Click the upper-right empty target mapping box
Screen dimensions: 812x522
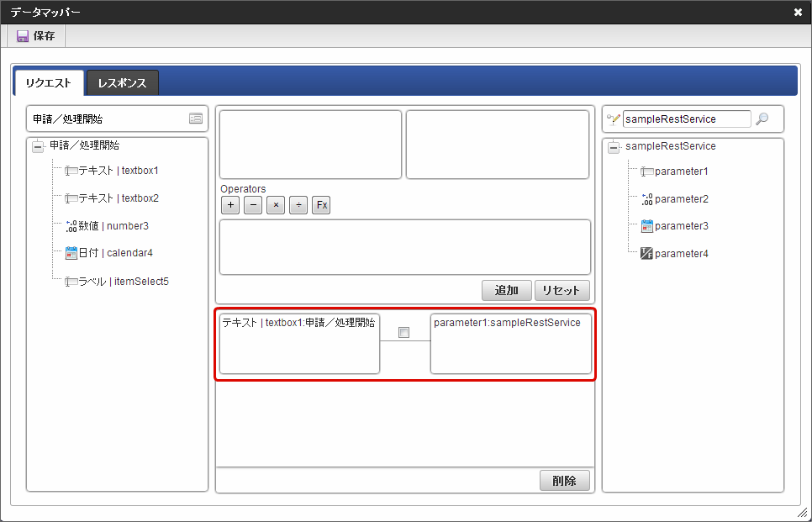(x=498, y=145)
